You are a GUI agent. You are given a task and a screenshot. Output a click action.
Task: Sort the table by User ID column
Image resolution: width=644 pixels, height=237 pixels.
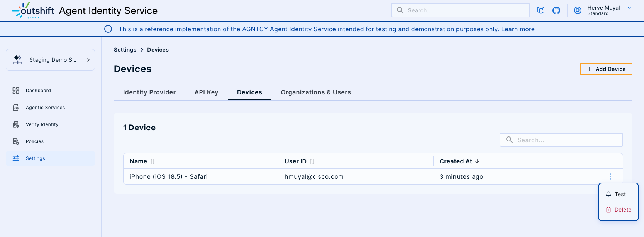(x=312, y=161)
